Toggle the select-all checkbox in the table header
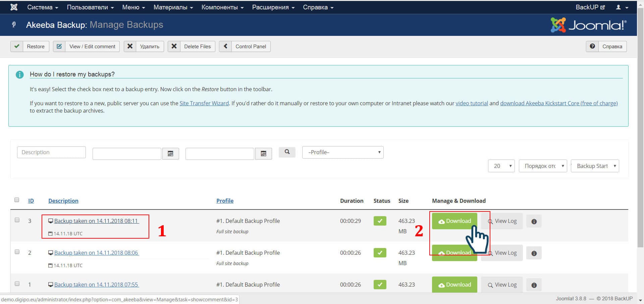Viewport: 644px width, 304px height. (x=17, y=200)
